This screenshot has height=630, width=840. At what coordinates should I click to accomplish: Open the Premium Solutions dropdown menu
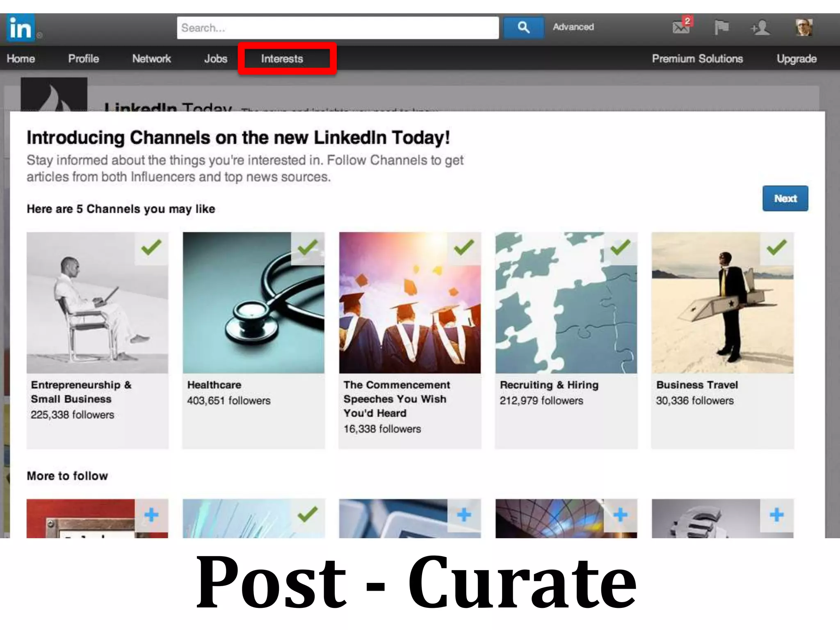tap(697, 59)
